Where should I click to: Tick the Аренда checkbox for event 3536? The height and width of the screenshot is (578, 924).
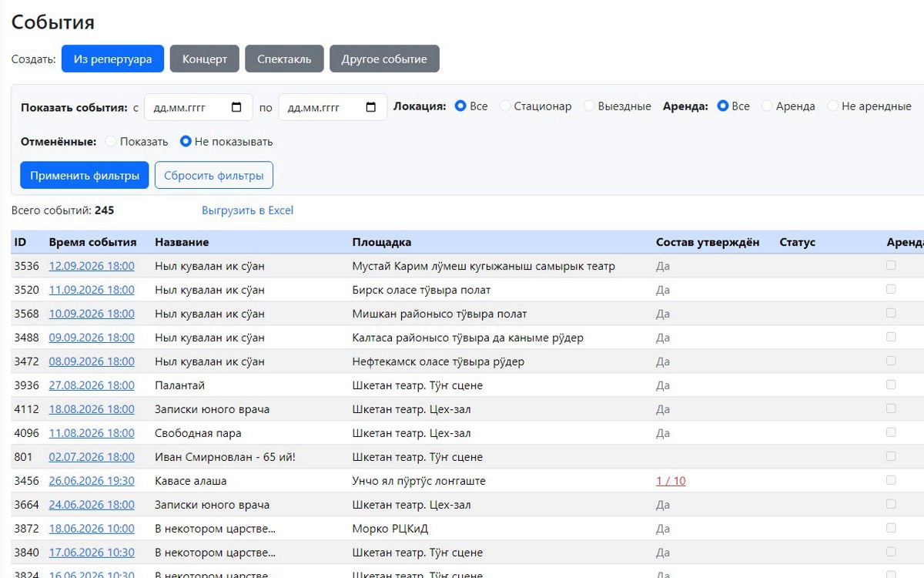[x=891, y=265]
